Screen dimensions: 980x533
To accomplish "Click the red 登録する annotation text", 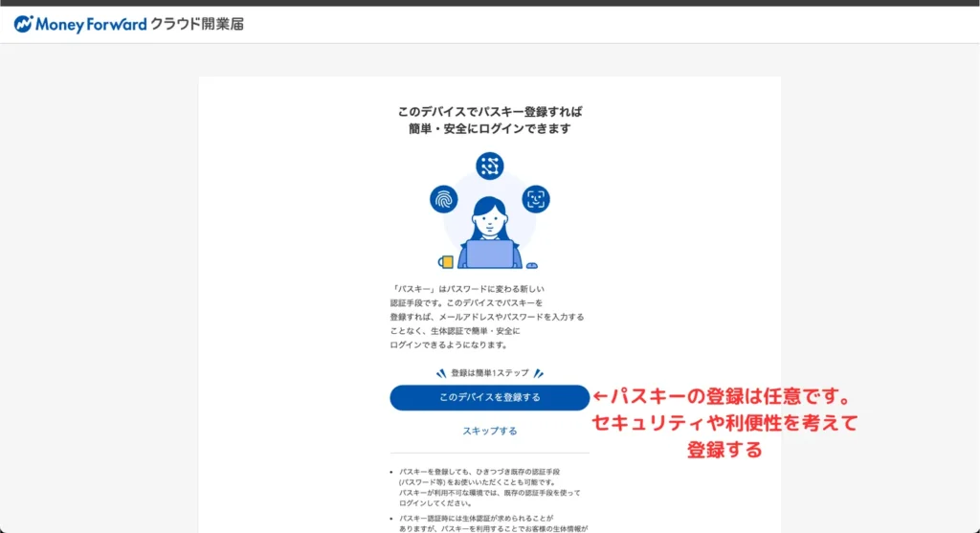I will click(724, 450).
